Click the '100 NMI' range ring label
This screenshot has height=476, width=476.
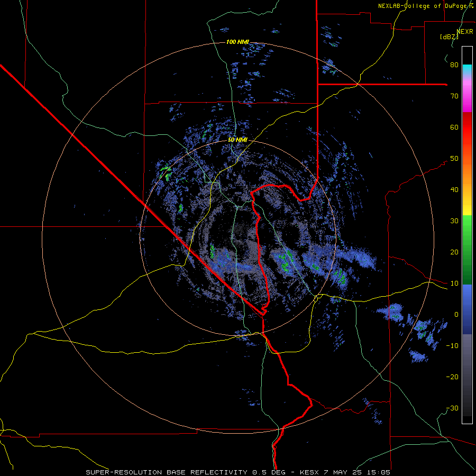point(237,42)
